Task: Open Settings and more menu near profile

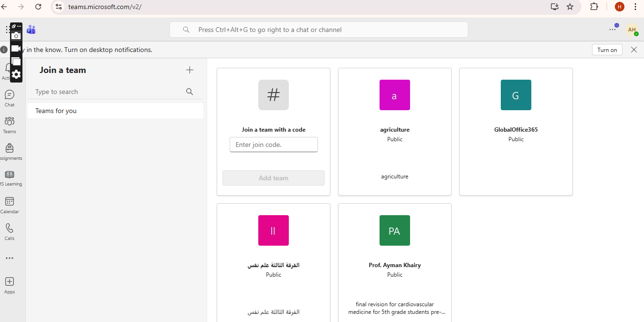Action: (x=612, y=30)
